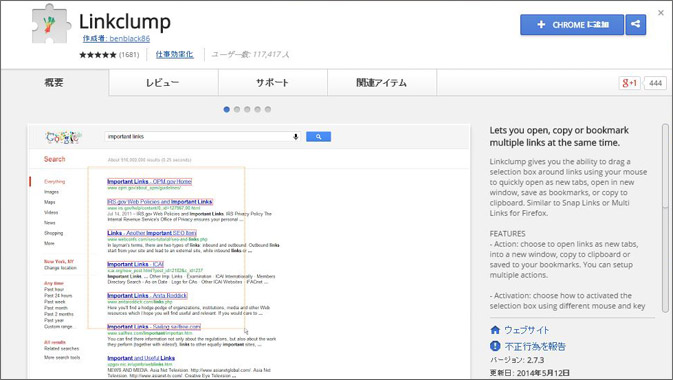Open the author link benblack86
This screenshot has width=673, height=380.
coord(116,39)
